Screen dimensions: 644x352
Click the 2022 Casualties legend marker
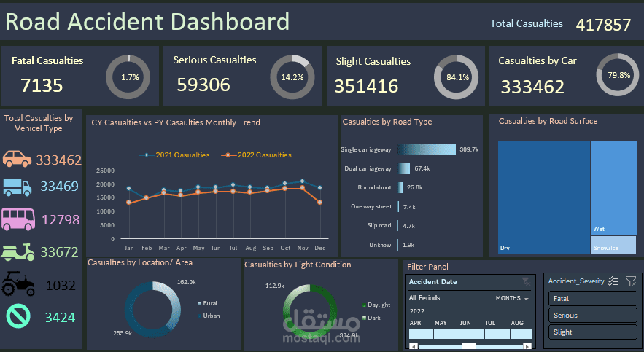(228, 155)
